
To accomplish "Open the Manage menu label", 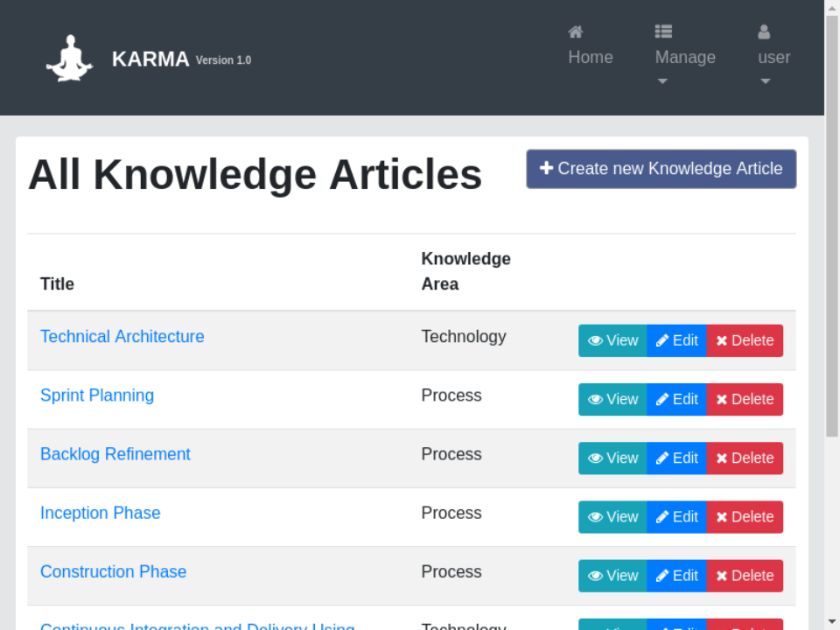I will 685,57.
